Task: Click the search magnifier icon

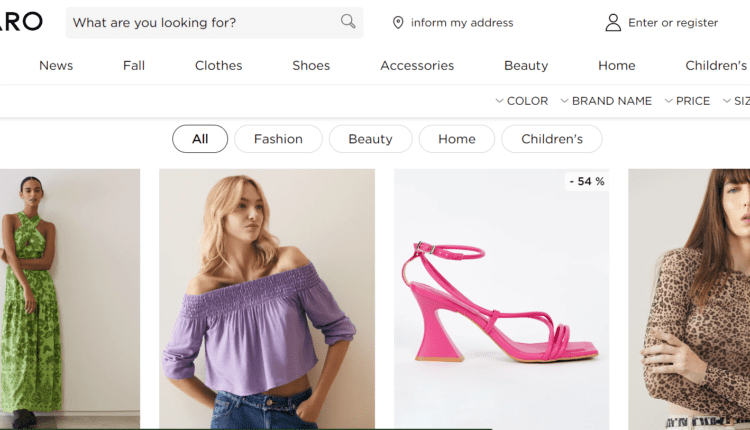Action: coord(348,22)
